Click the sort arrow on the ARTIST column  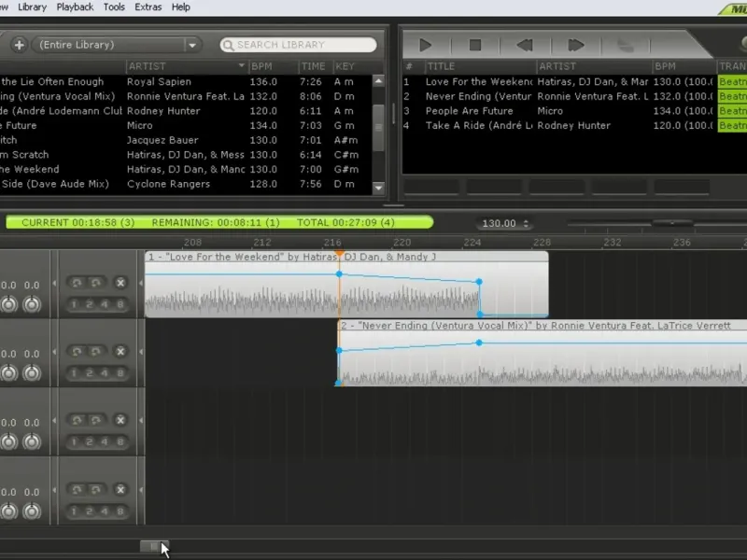point(242,66)
